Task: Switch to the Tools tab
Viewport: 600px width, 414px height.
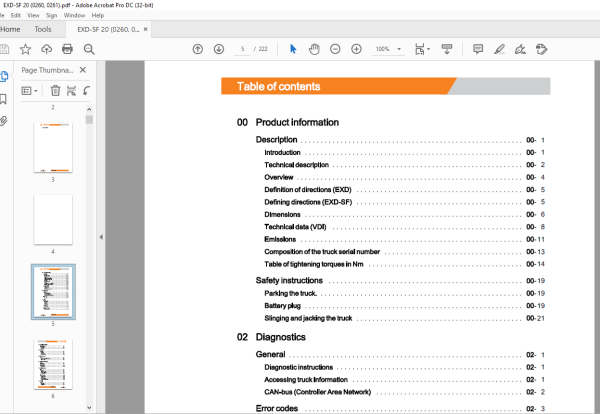Action: coord(43,29)
